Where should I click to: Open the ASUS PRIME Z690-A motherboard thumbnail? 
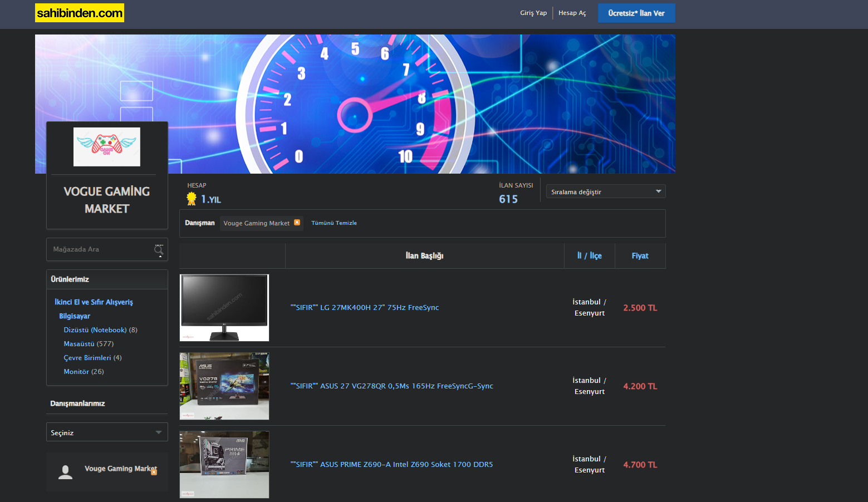coord(224,465)
